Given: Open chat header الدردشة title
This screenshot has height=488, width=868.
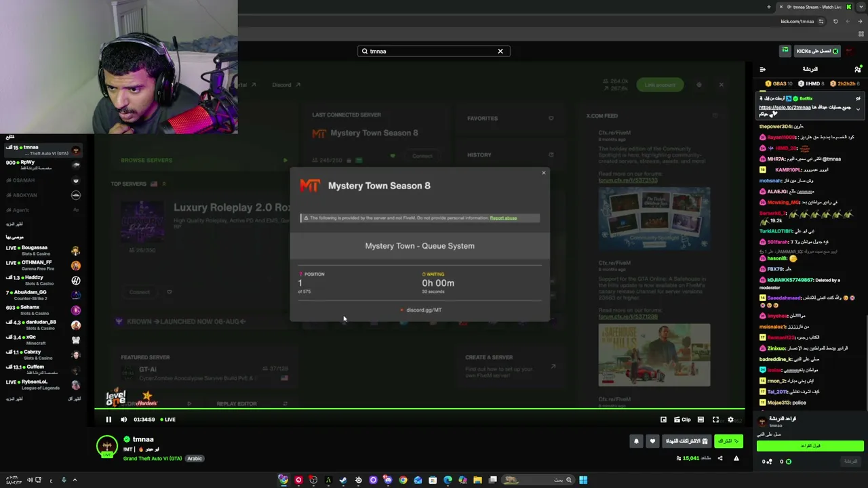Looking at the screenshot, I should pyautogui.click(x=810, y=69).
